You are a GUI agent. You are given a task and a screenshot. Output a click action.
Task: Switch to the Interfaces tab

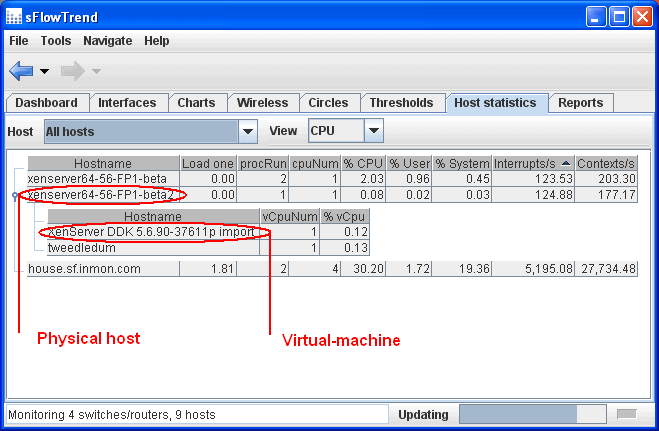click(127, 103)
